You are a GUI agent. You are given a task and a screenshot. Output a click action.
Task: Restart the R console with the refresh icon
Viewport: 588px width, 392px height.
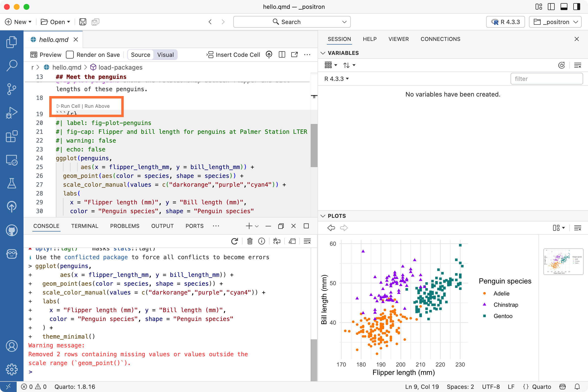[x=234, y=241]
